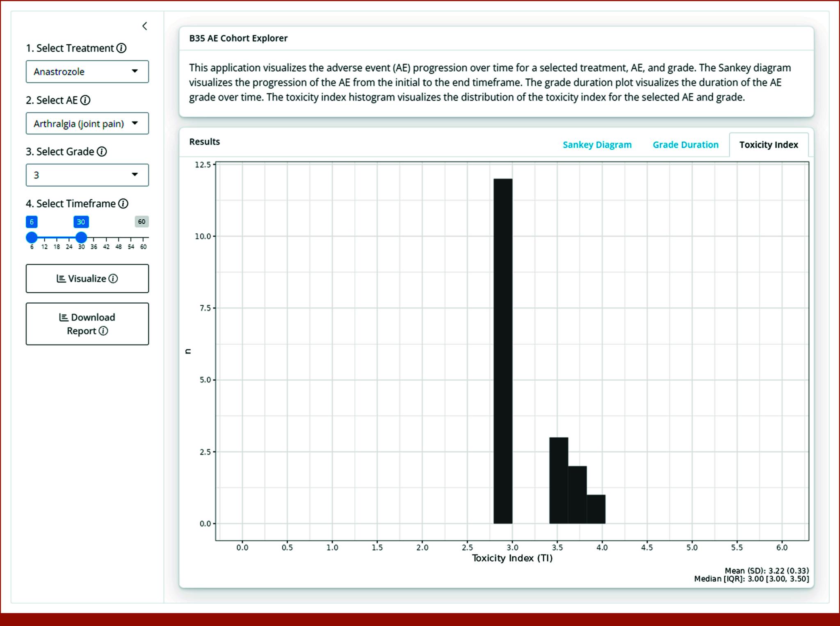Click the Results heading
Viewport: 840px width, 626px height.
(204, 142)
